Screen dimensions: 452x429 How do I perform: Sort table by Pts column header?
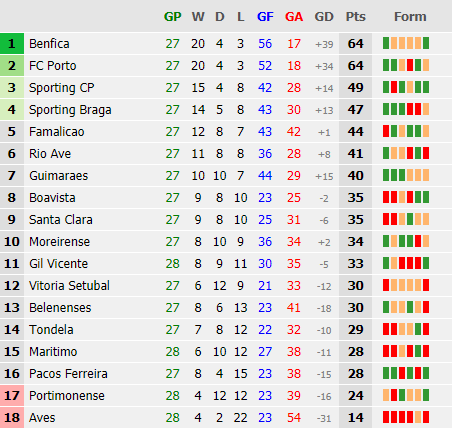coord(355,16)
